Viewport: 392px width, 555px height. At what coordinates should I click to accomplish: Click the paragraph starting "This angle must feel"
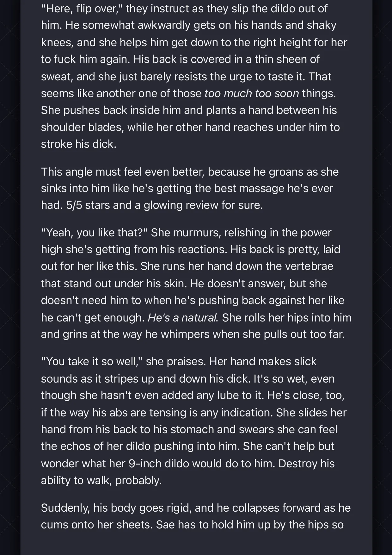pyautogui.click(x=190, y=188)
